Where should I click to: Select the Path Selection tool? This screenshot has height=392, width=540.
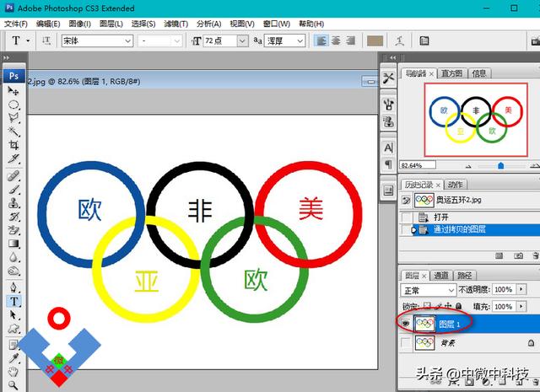coord(13,315)
